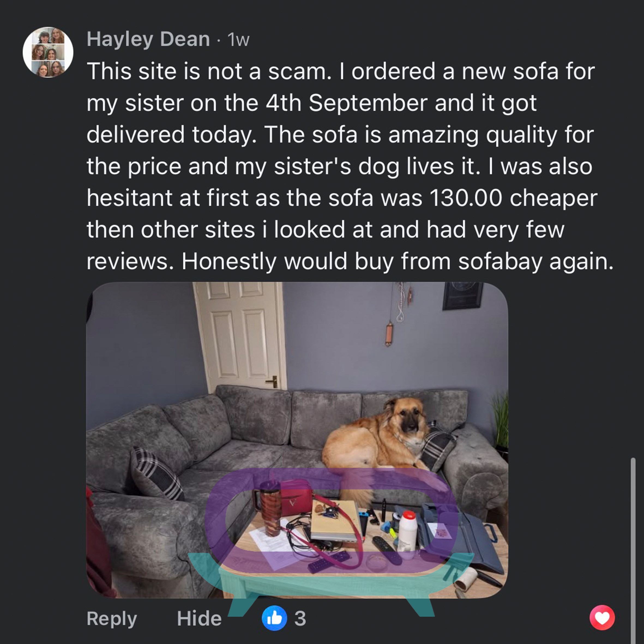
Task: Open the Hayley Dean name link
Action: (148, 39)
